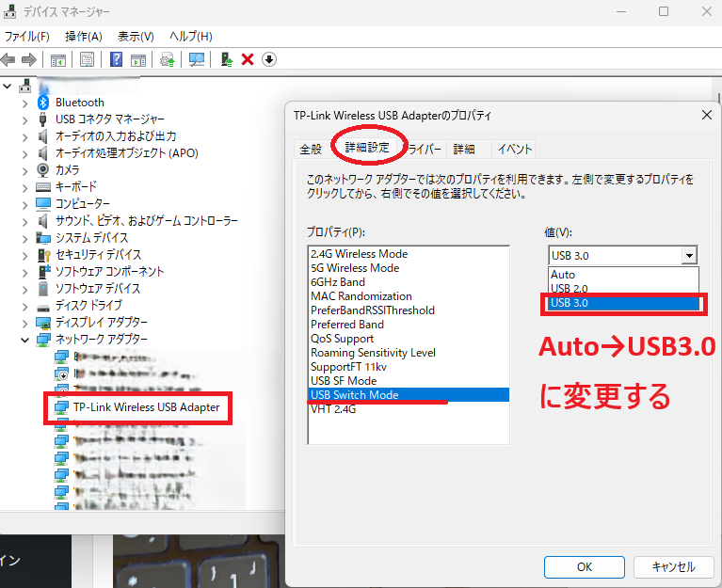This screenshot has width=722, height=588.
Task: Close the TP-Link properties dialog
Action: (707, 115)
